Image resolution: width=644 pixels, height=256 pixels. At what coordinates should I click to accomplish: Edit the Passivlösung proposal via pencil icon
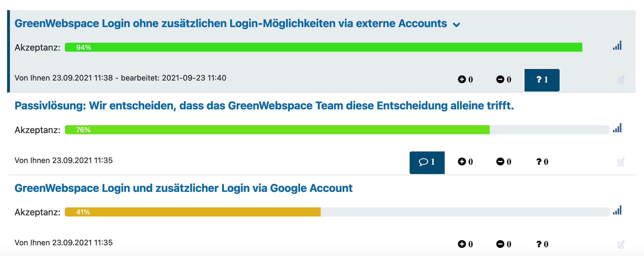pyautogui.click(x=621, y=162)
